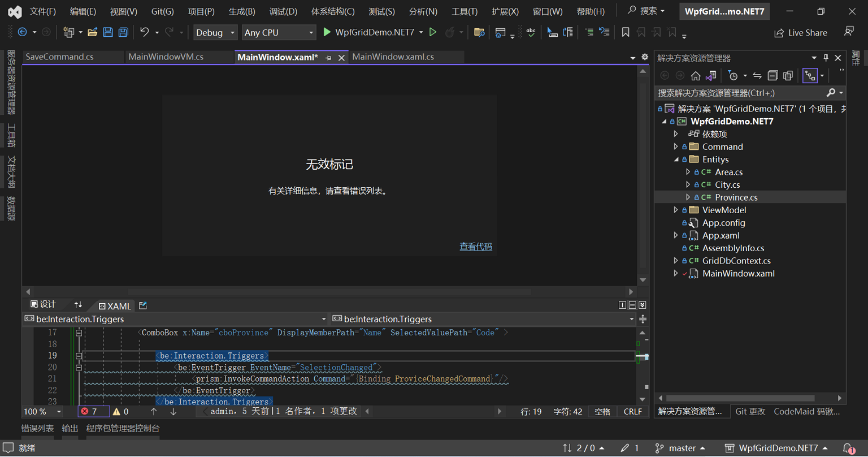
Task: Open the 错误列表 panel tab
Action: (38, 428)
